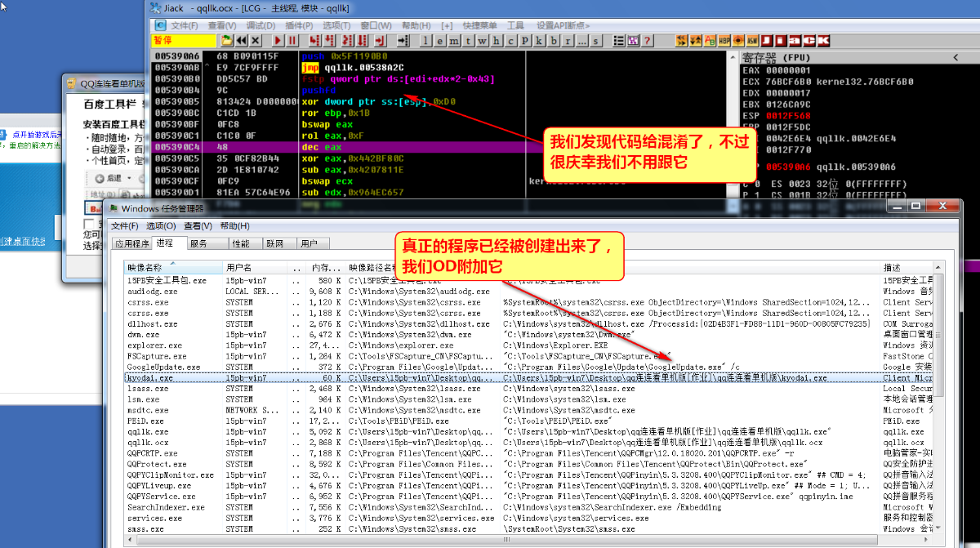This screenshot has width=980, height=548.
Task: Click Execute till return toolbar icon
Action: pos(380,40)
